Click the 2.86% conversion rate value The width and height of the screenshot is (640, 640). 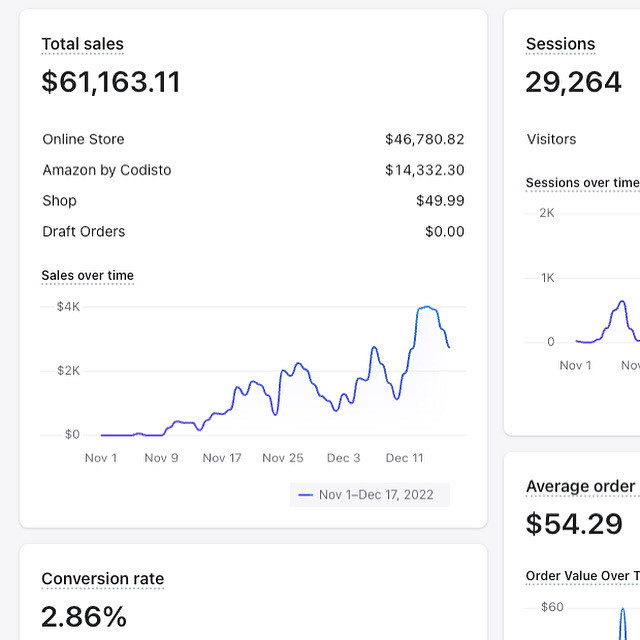click(x=84, y=616)
